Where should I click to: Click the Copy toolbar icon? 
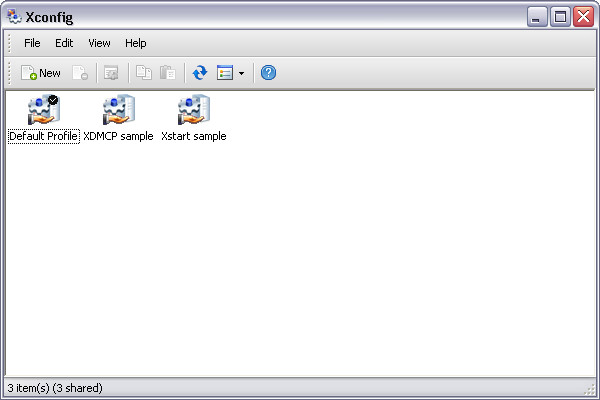(x=144, y=73)
